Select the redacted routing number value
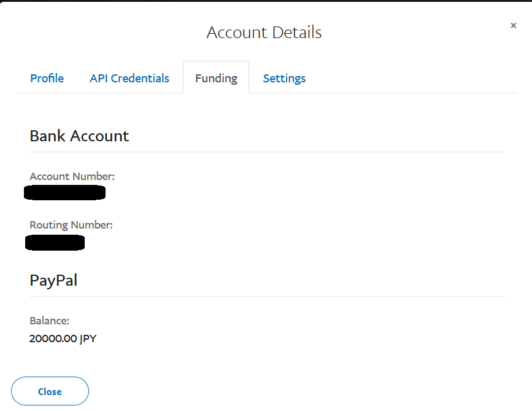The width and height of the screenshot is (532, 411). (x=55, y=243)
